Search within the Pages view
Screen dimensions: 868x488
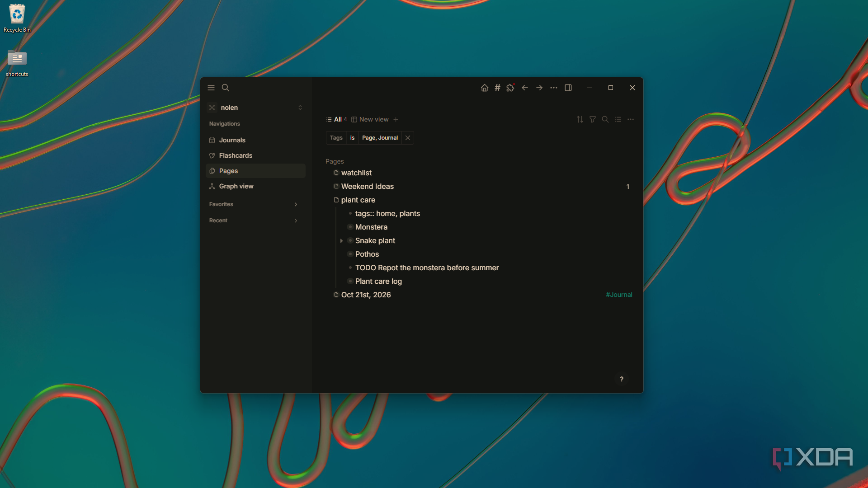coord(605,119)
